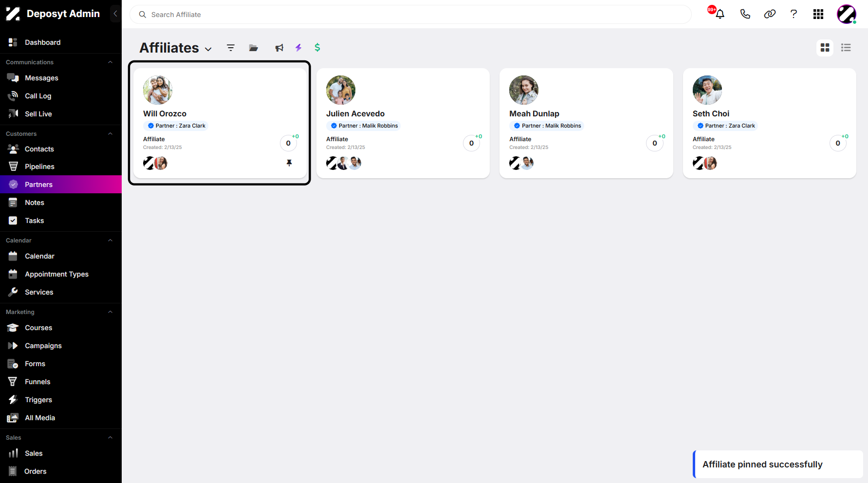This screenshot has height=483, width=868.
Task: Dismiss the Affiliate pinned successfully toast
Action: pos(778,464)
